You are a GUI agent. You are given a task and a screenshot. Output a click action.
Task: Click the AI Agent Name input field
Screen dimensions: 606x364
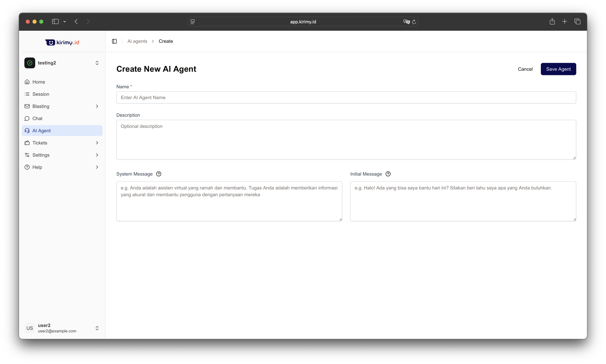click(346, 98)
